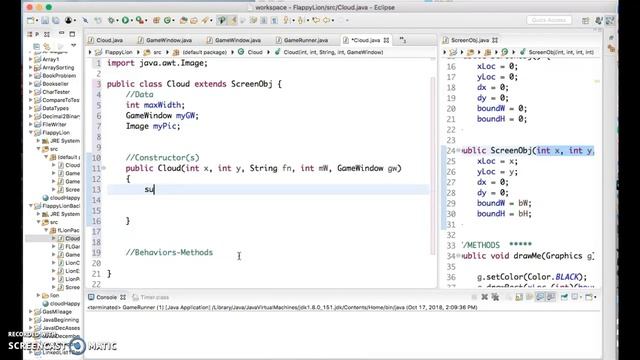
Task: Toggle show console on standard error
Action: [x=551, y=297]
